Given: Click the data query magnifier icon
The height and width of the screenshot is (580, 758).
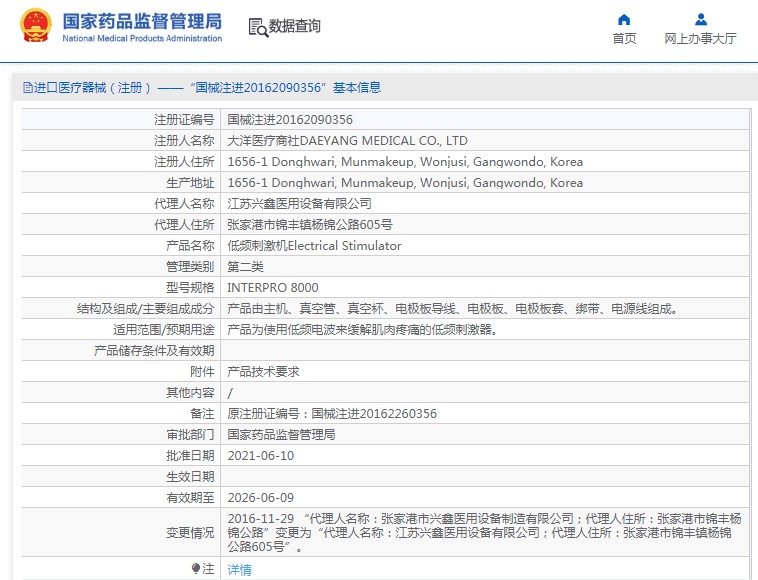Looking at the screenshot, I should click(258, 28).
